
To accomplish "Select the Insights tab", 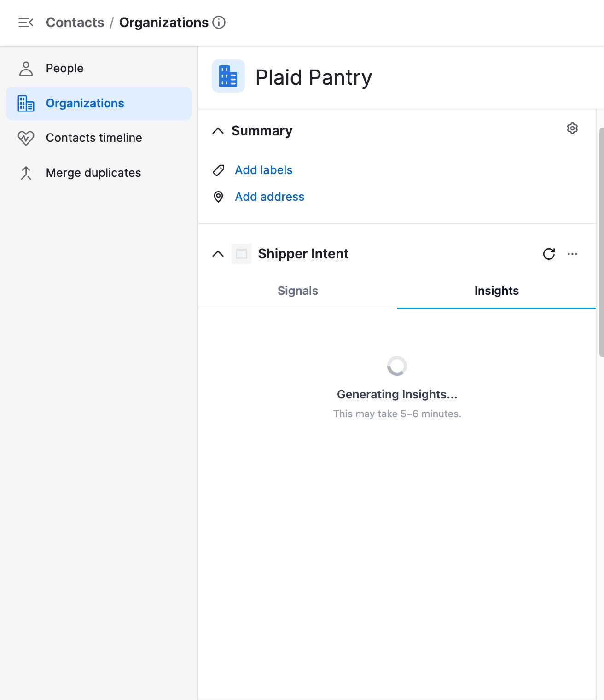I will 496,291.
